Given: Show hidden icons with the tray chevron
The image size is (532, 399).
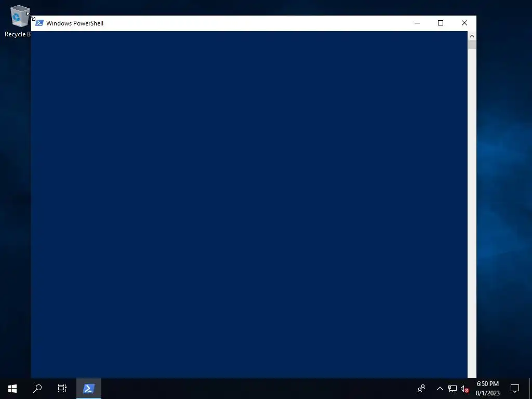Looking at the screenshot, I should tap(440, 389).
